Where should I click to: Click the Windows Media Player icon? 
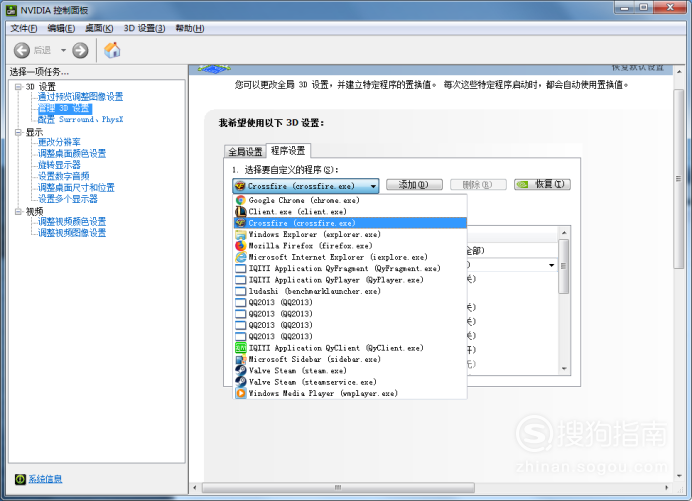[241, 393]
